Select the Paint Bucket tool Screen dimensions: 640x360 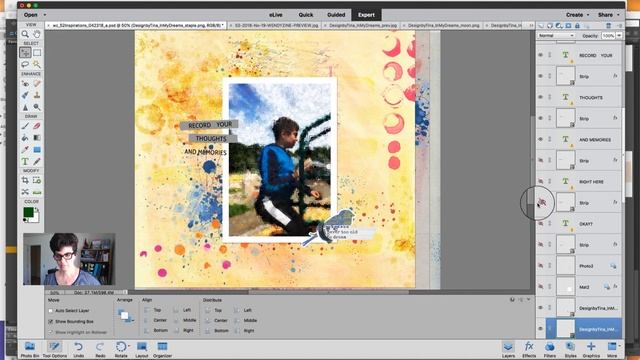(25, 138)
